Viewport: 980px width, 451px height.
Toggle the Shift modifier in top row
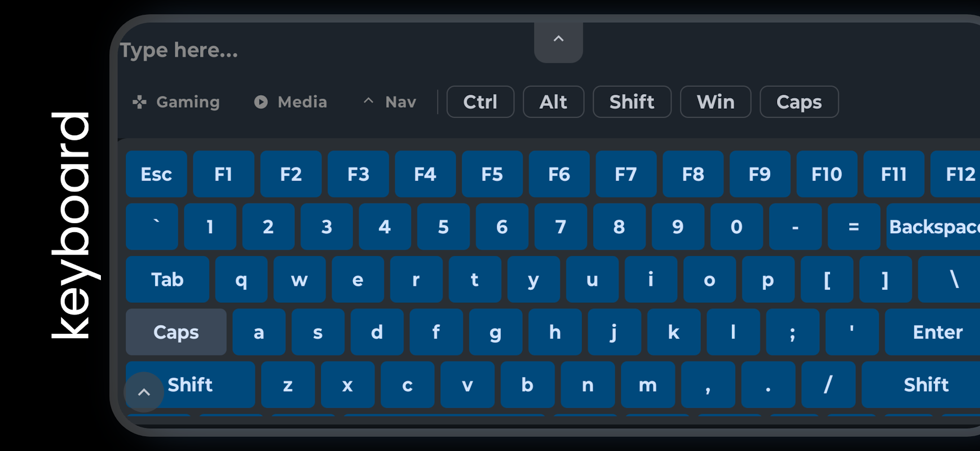coord(632,102)
